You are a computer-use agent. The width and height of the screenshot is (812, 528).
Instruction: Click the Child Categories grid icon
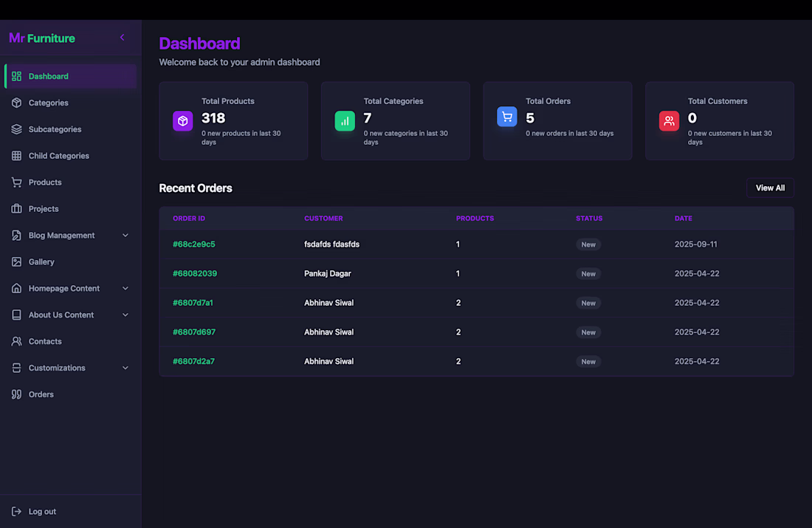pos(16,156)
